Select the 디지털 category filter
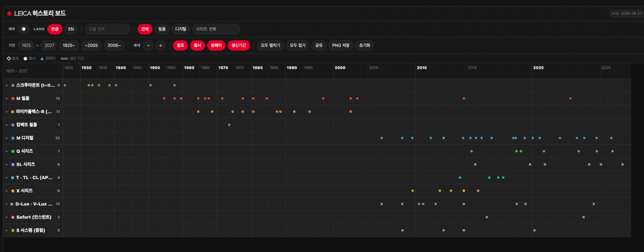The image size is (644, 252). coord(181,29)
